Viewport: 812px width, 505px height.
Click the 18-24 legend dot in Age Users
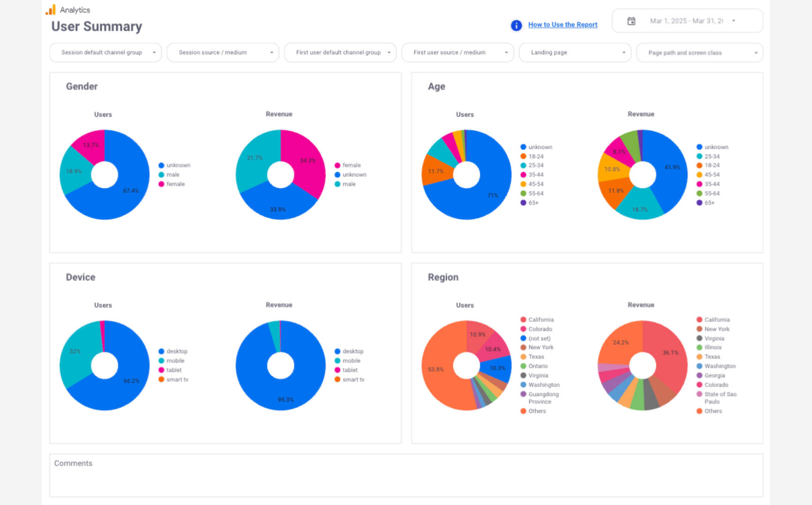pyautogui.click(x=523, y=156)
